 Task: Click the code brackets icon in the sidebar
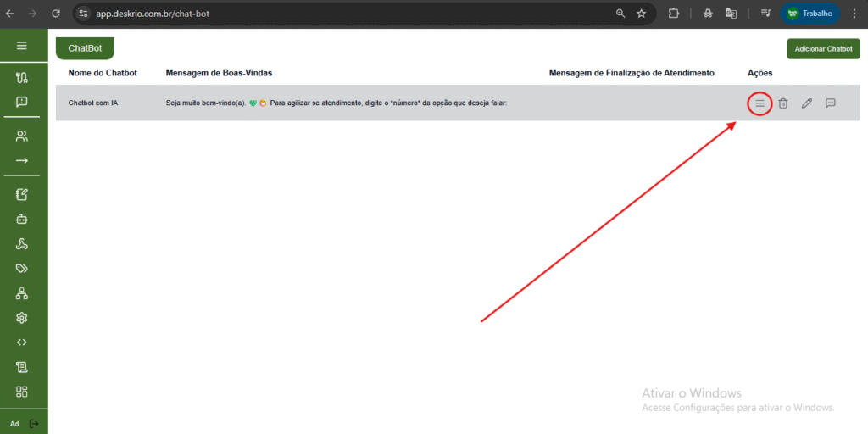[x=22, y=342]
